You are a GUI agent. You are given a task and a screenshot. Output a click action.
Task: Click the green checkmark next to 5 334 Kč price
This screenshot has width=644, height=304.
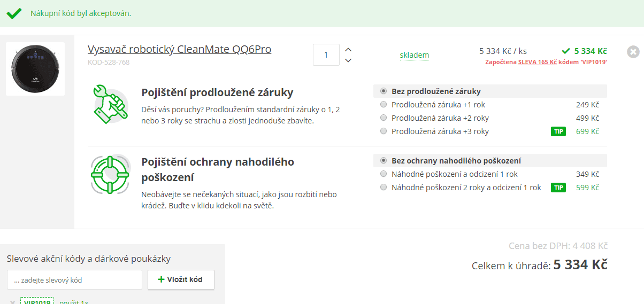pyautogui.click(x=566, y=51)
